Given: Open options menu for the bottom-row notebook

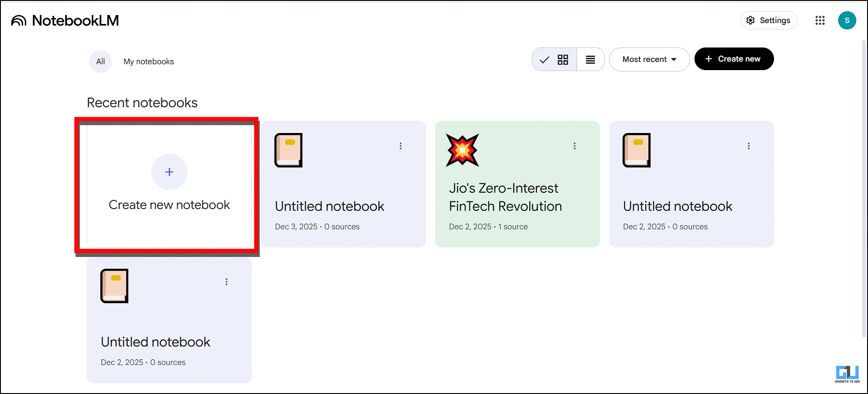Looking at the screenshot, I should click(x=226, y=282).
